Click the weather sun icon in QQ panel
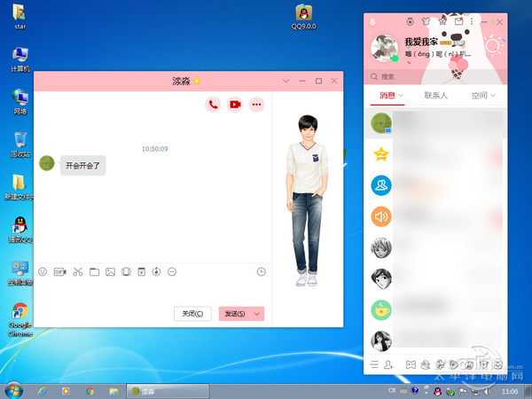The image size is (532, 399). (x=493, y=46)
